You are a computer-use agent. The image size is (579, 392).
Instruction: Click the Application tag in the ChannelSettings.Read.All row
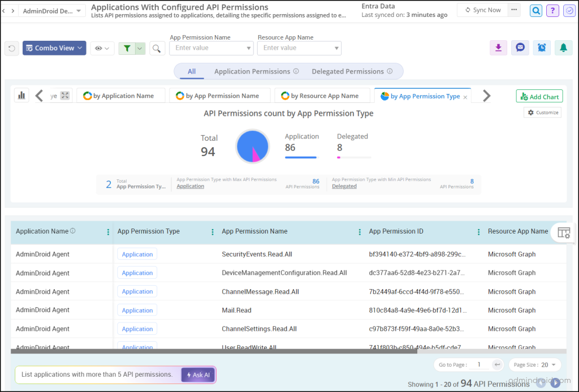click(x=137, y=329)
